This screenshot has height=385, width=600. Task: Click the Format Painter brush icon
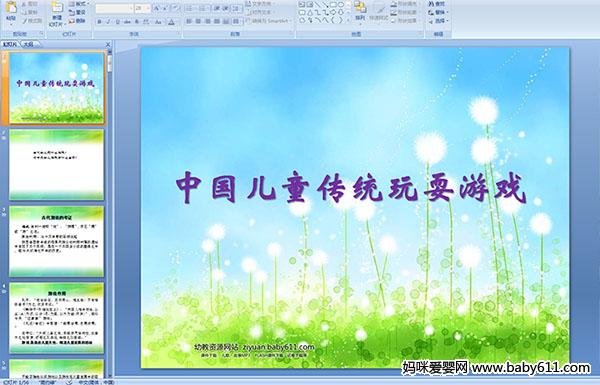[25, 21]
